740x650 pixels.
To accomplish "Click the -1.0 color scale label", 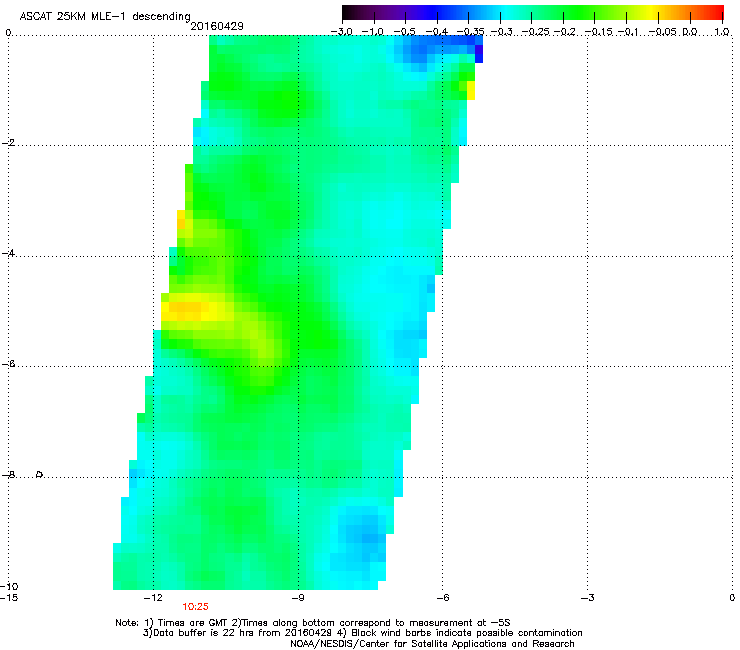I will [372, 32].
